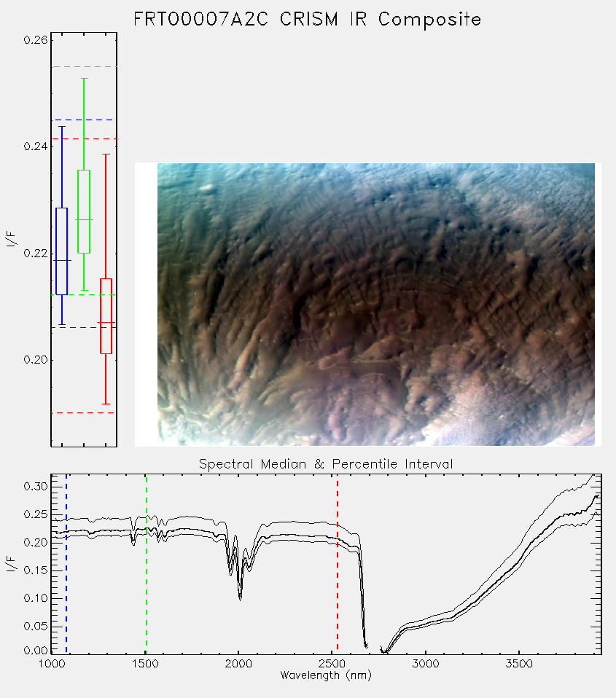Image resolution: width=616 pixels, height=698 pixels.
Task: Click the CRISM IR composite image center
Action: pos(376,305)
